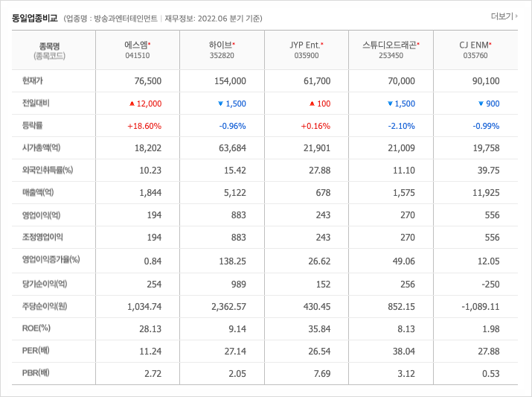This screenshot has height=397, width=532.
Task: Click JYP current price 61,700
Action: [317, 81]
